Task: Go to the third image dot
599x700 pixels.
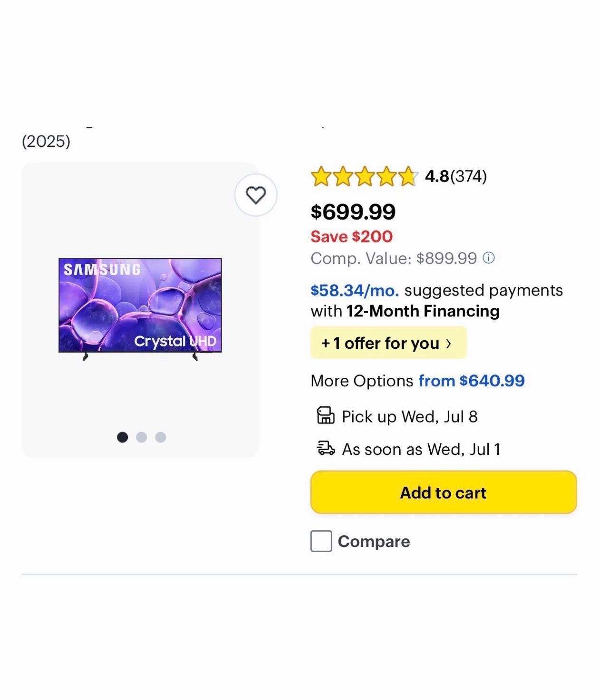Action: 161,437
